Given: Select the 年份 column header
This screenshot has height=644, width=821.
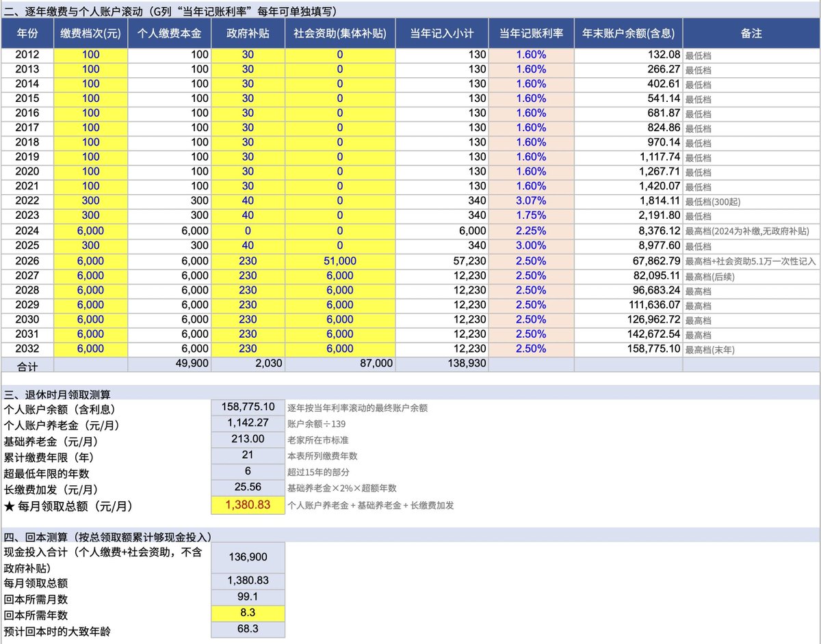Looking at the screenshot, I should click(x=27, y=33).
